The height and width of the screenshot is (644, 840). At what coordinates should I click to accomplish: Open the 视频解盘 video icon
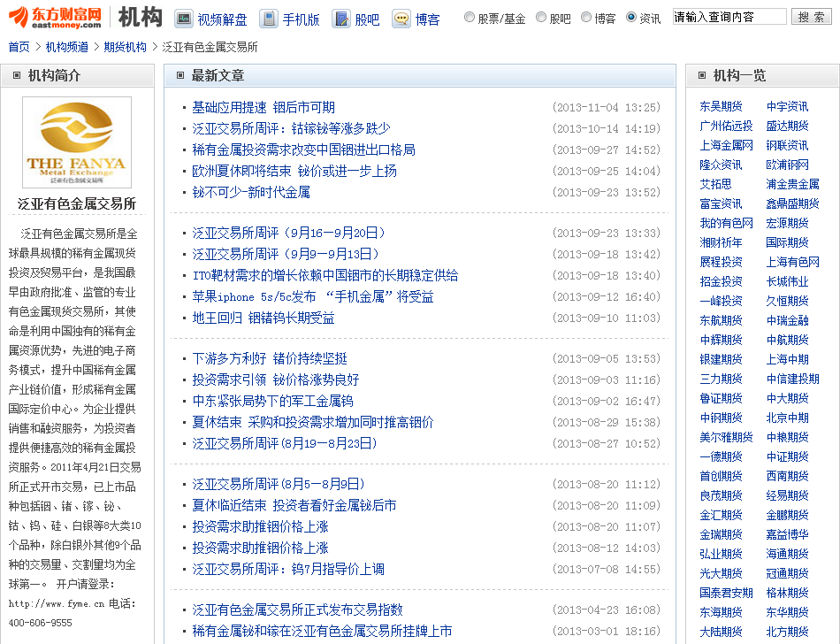coord(184,19)
